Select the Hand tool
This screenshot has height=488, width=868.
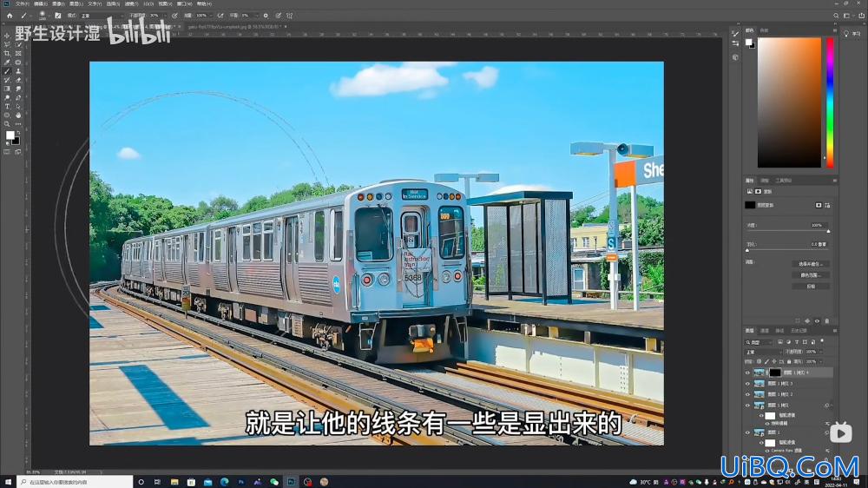[18, 115]
